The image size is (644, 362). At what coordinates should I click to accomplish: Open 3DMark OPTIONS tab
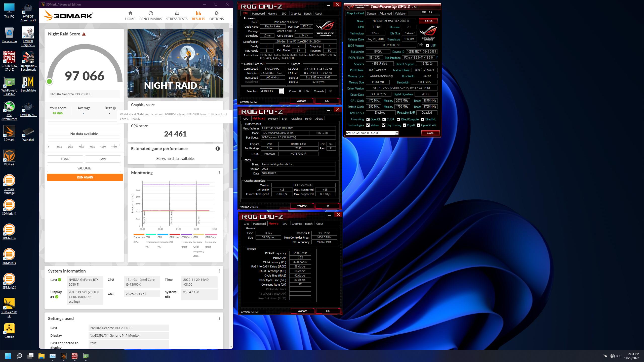(217, 16)
